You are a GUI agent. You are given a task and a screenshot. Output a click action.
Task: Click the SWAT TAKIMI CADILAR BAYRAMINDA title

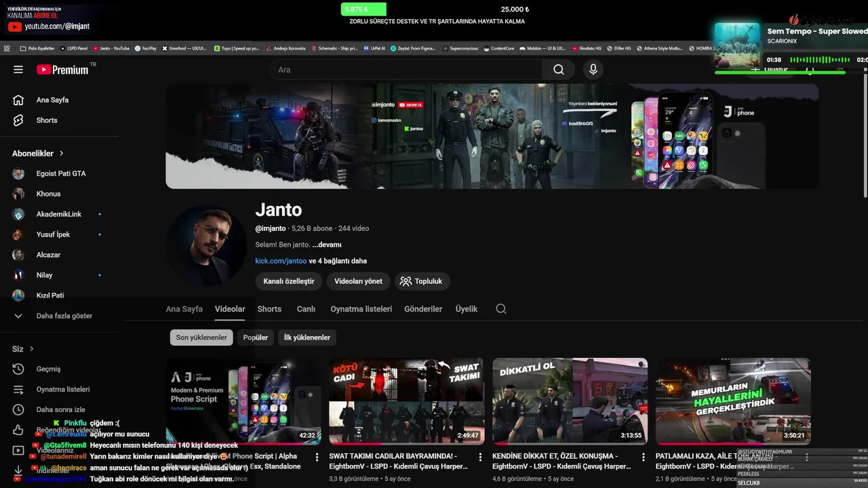tap(398, 461)
